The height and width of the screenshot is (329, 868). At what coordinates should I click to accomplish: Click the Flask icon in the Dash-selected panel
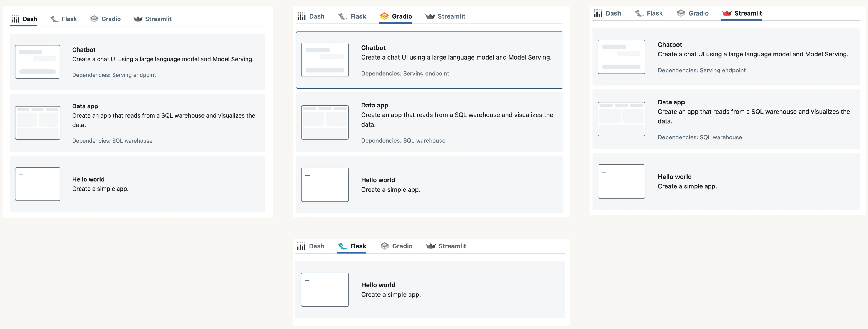(x=54, y=19)
